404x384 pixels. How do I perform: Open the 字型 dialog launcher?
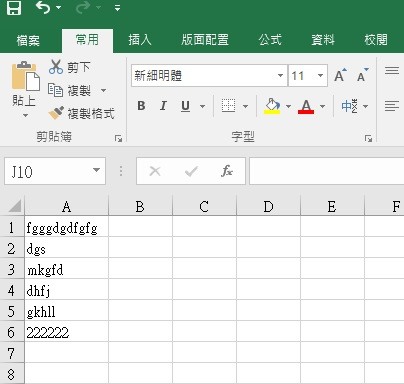pos(368,138)
